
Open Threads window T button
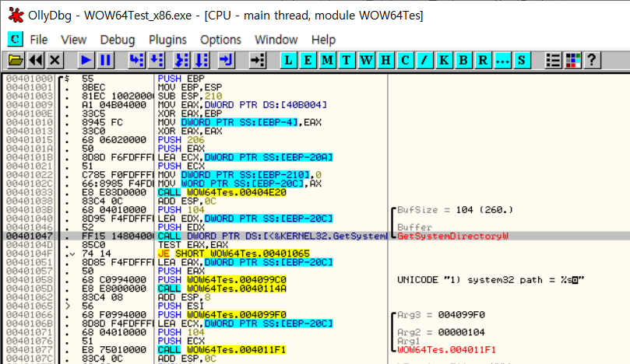pyautogui.click(x=347, y=60)
